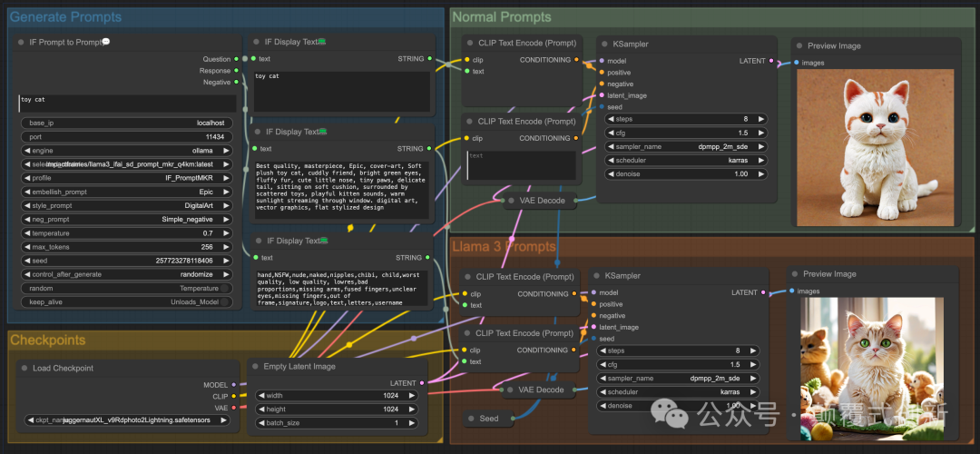980x454 pixels.
Task: Click the images input port of Normal Prompts Preview Image
Action: [x=797, y=63]
